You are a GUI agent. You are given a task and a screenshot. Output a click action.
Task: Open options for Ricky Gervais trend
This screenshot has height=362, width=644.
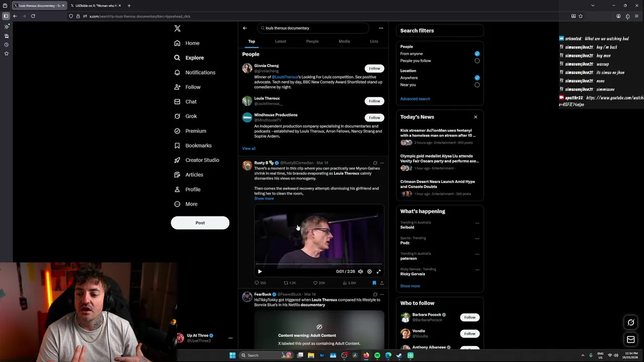tap(477, 269)
